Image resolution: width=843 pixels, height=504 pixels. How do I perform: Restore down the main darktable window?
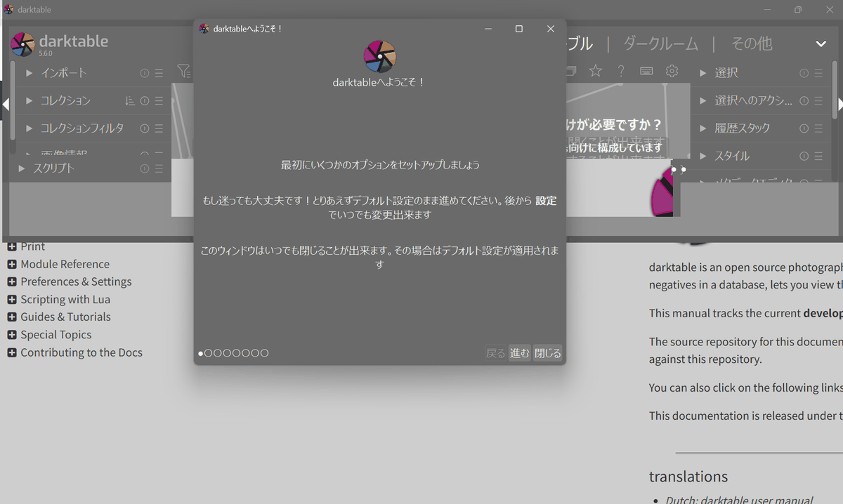[798, 10]
